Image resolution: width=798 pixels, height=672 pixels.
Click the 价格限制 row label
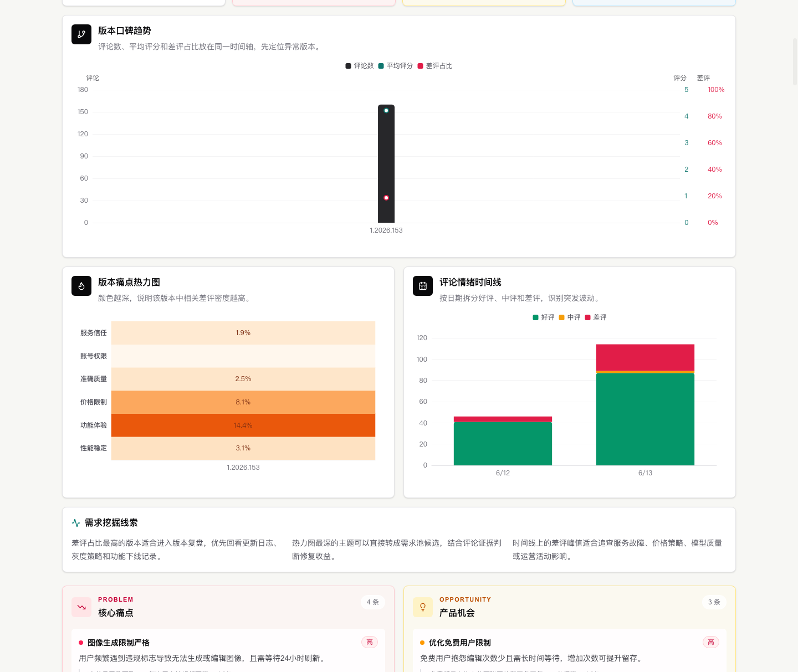point(94,402)
